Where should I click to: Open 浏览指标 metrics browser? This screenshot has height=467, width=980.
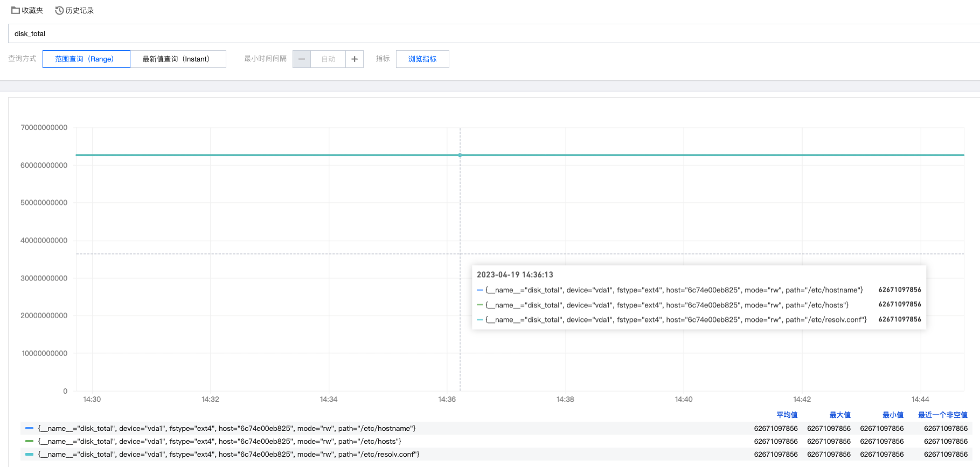(422, 59)
